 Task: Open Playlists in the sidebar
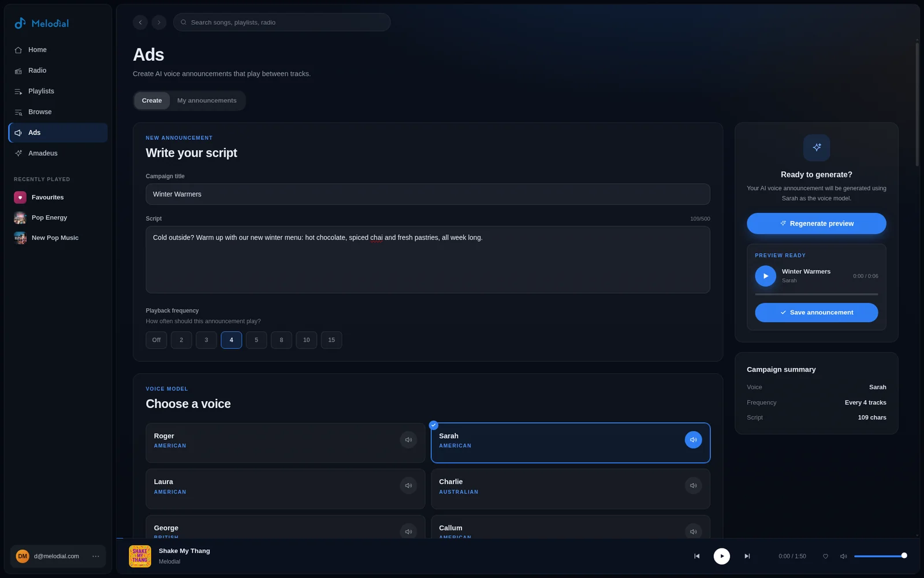[58, 91]
